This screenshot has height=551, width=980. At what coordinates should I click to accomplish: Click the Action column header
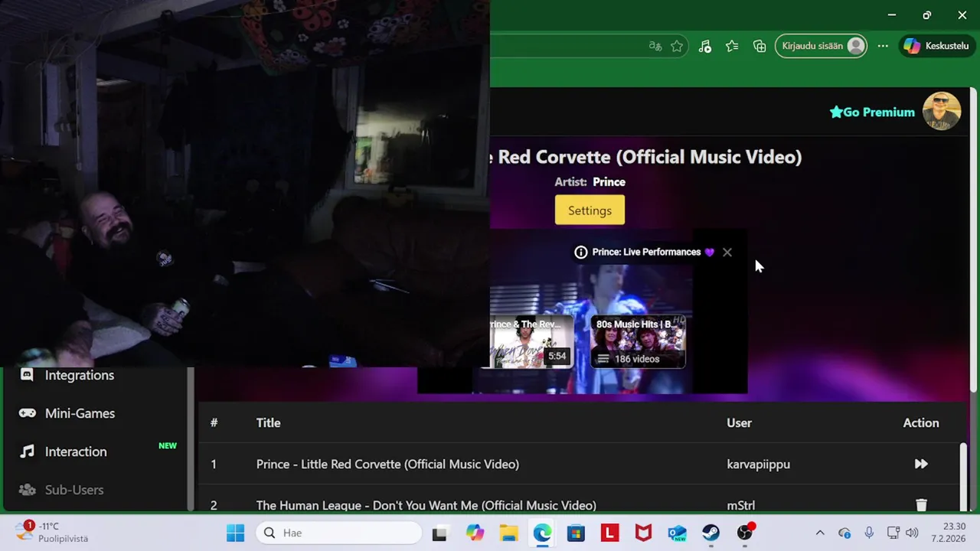tap(921, 422)
